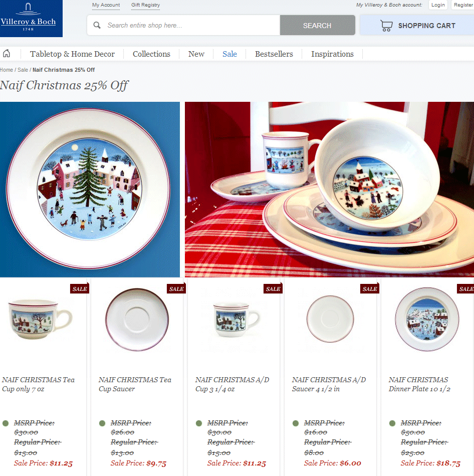Open the Tabletop & Home Decor menu

pos(72,54)
